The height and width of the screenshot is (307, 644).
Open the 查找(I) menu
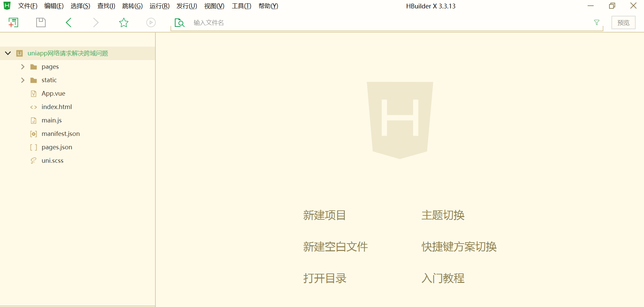pyautogui.click(x=106, y=6)
